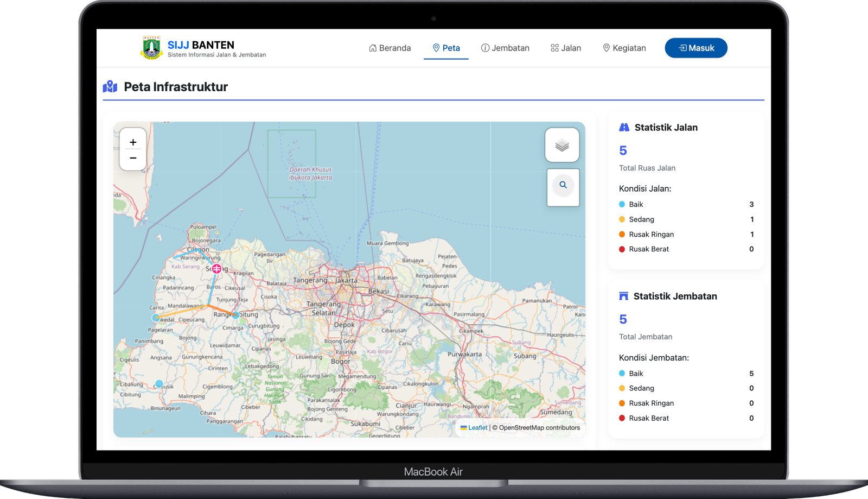Click the Statistik Jembatan panel icon
This screenshot has height=499, width=868.
click(x=624, y=296)
